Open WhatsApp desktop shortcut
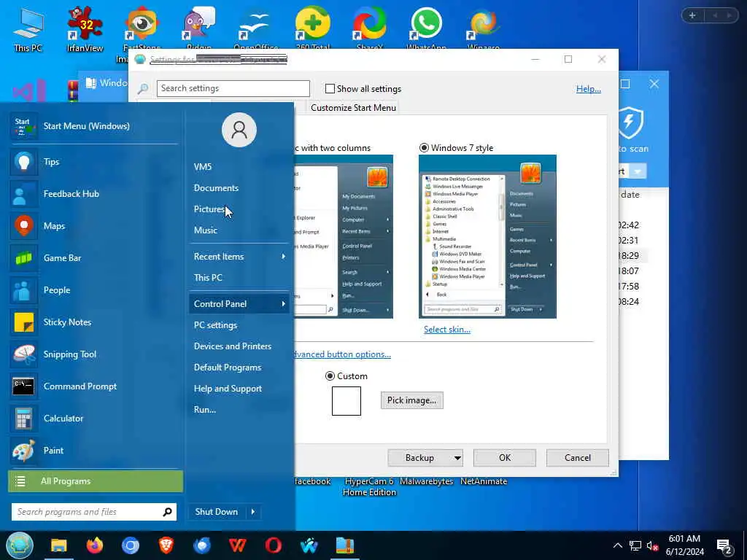This screenshot has width=747, height=560. [426, 28]
